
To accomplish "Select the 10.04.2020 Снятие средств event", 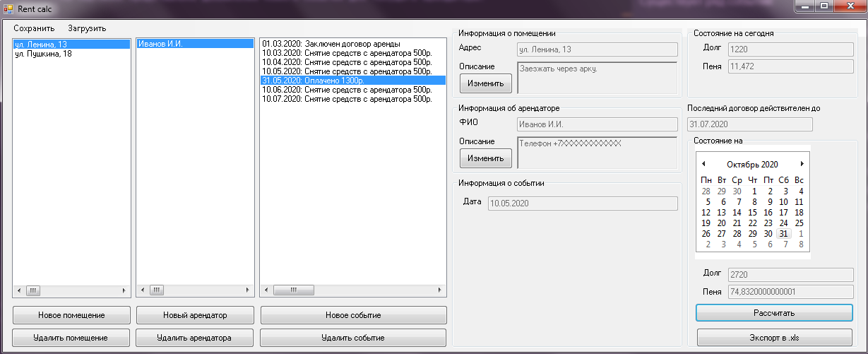I will click(353, 62).
